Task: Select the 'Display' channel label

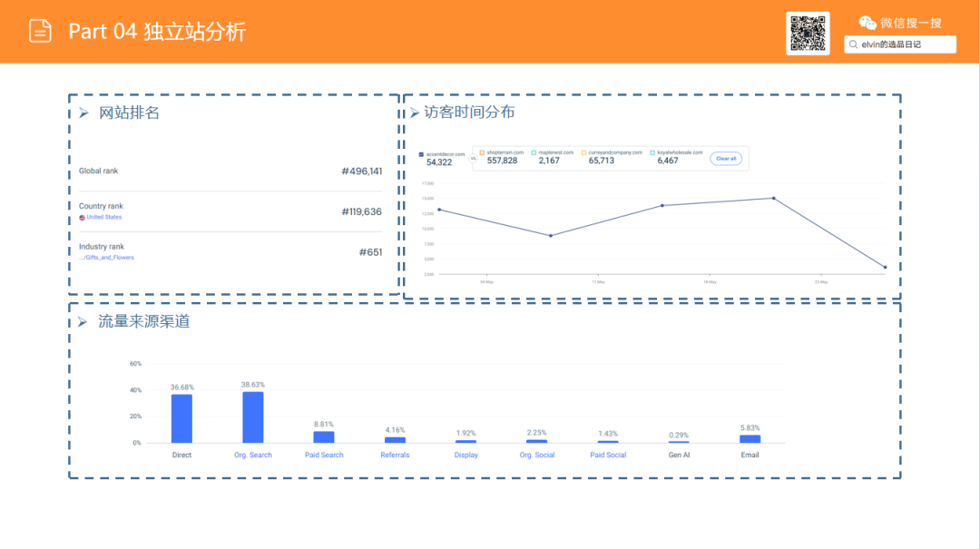Action: point(466,456)
